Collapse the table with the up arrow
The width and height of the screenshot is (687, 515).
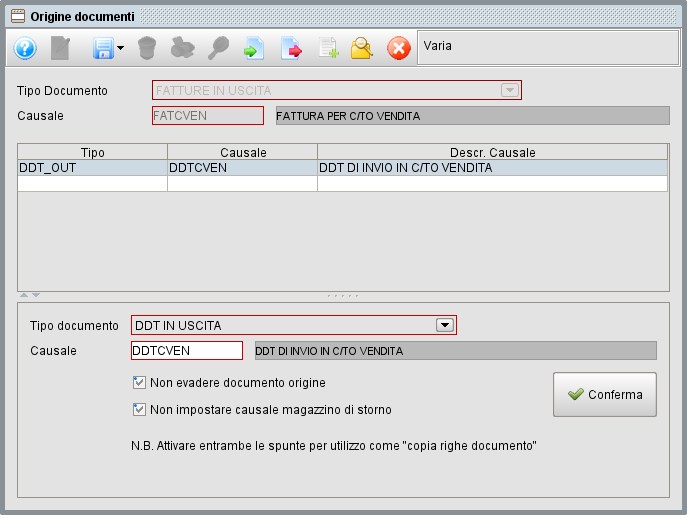24,295
